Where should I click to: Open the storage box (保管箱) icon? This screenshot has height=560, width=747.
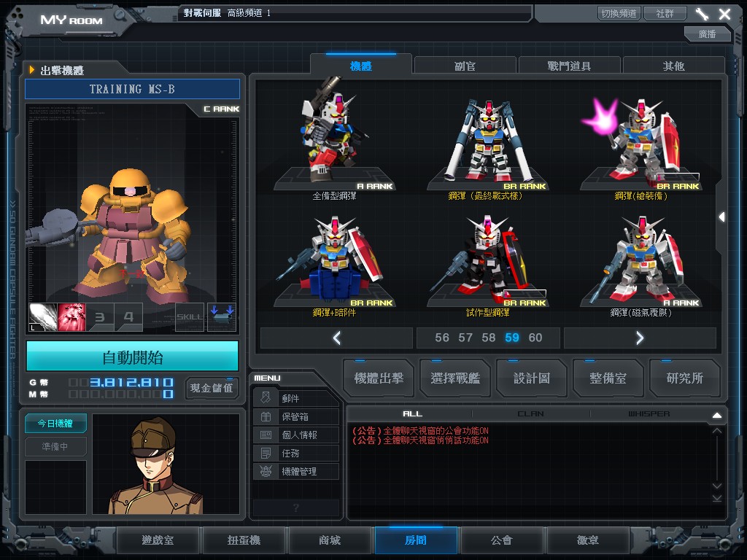(x=266, y=416)
